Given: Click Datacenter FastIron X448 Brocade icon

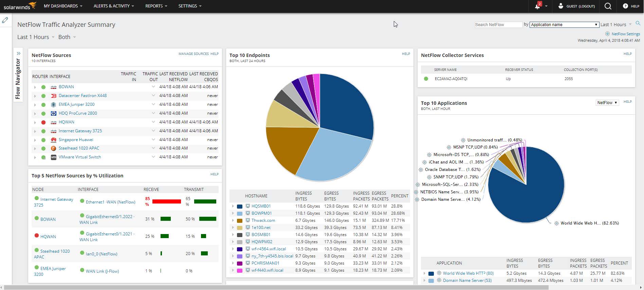Looking at the screenshot, I should coord(53,96).
